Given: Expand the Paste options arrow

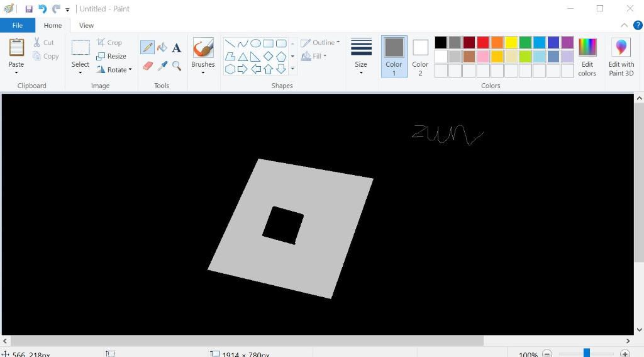Looking at the screenshot, I should 16,73.
